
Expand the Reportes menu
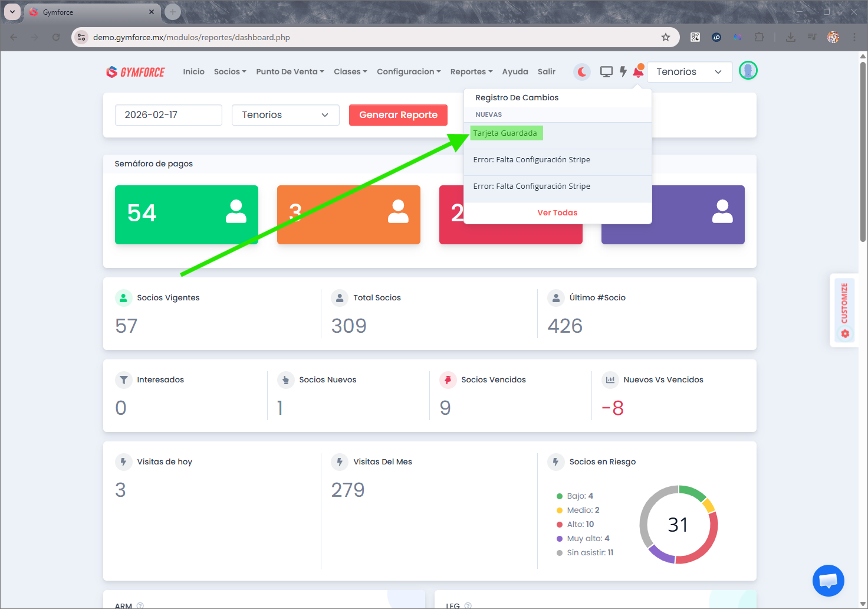(x=471, y=72)
